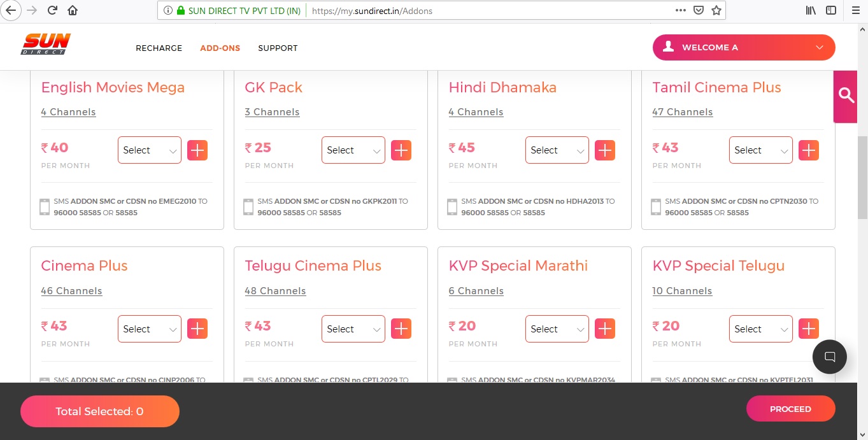This screenshot has width=868, height=440.
Task: Add the Cinema Plus pack with plus icon
Action: [197, 329]
